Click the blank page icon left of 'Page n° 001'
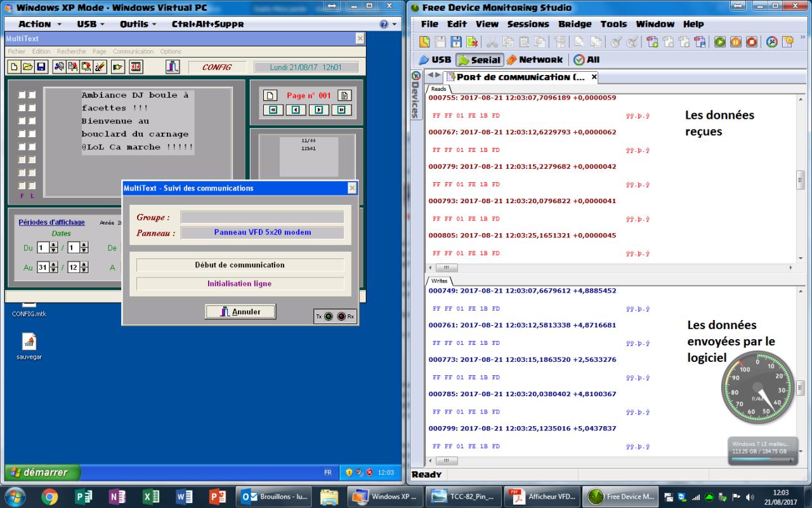Image resolution: width=812 pixels, height=508 pixels. click(x=270, y=95)
